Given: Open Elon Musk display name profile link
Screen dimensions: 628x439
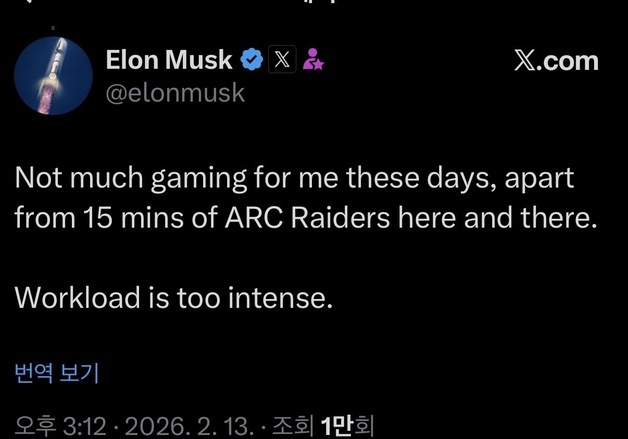Looking at the screenshot, I should click(x=169, y=60).
